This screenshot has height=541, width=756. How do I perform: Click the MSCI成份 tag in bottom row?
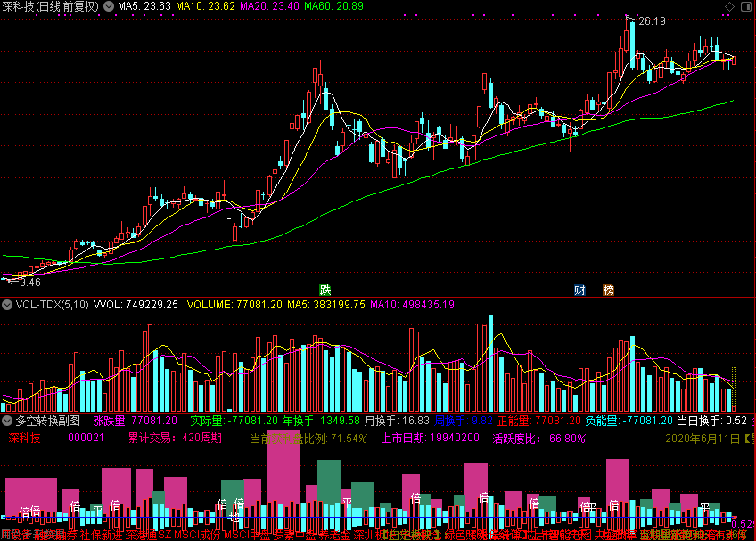point(197,535)
